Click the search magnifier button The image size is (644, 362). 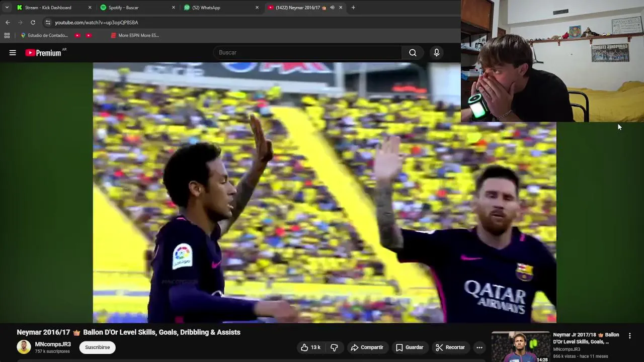(413, 52)
